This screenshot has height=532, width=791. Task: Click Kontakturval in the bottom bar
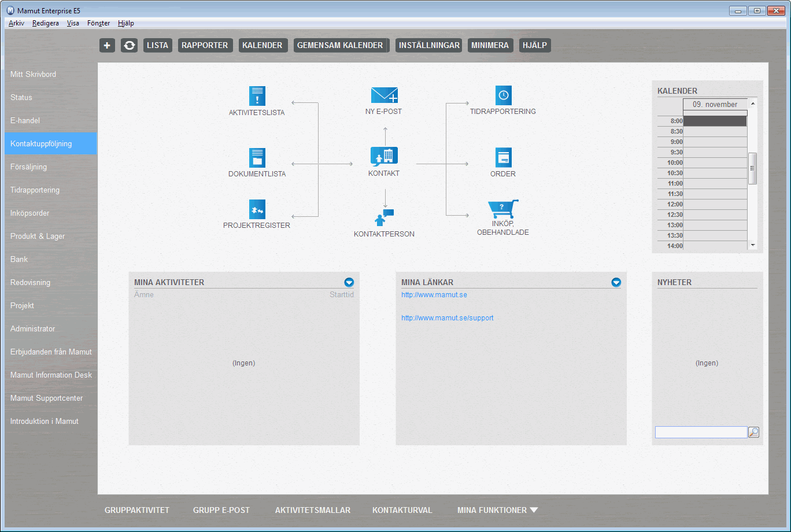click(402, 510)
